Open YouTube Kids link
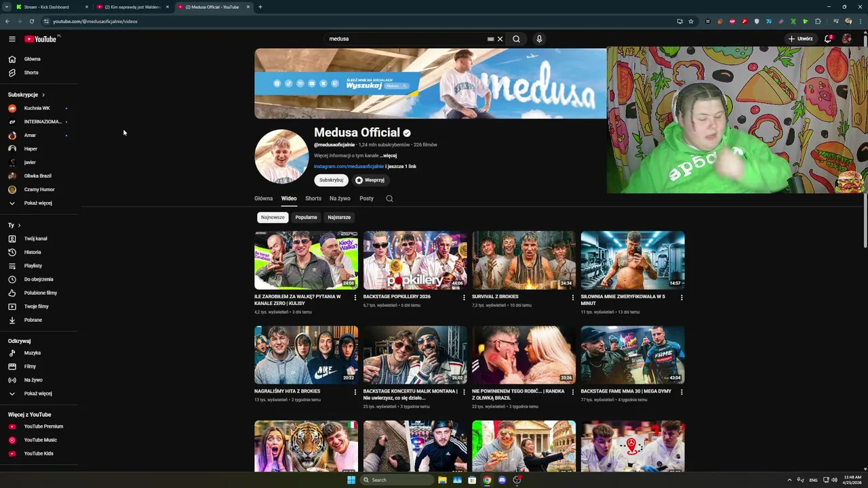 click(39, 453)
